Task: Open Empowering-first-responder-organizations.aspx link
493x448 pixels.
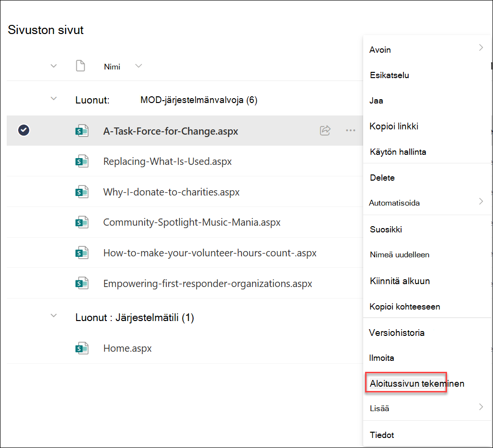Action: click(x=207, y=284)
